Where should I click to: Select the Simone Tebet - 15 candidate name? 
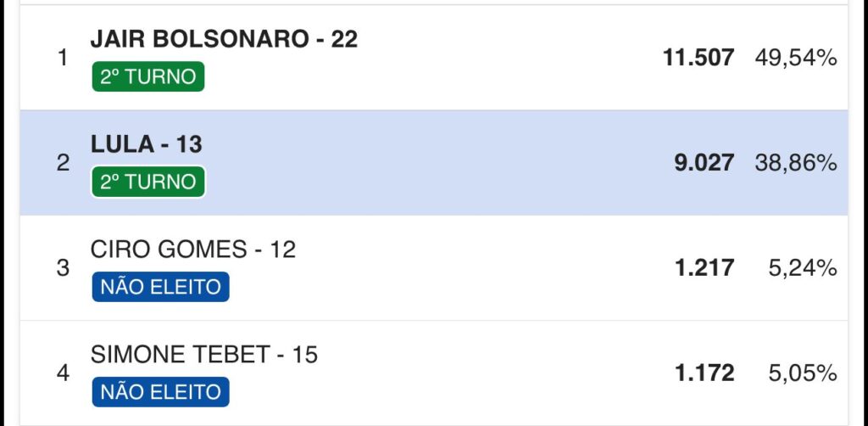point(203,355)
